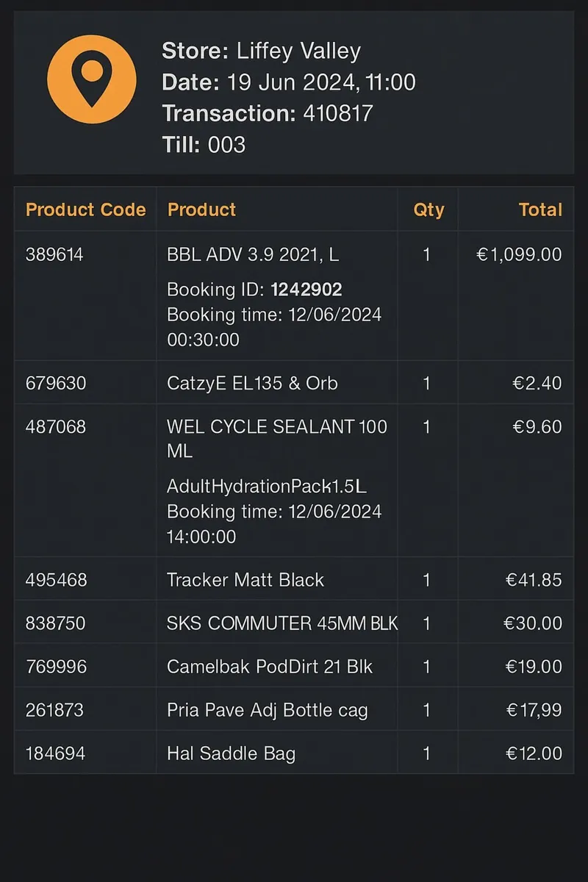
Task: Click the Qty column header
Action: tap(429, 210)
